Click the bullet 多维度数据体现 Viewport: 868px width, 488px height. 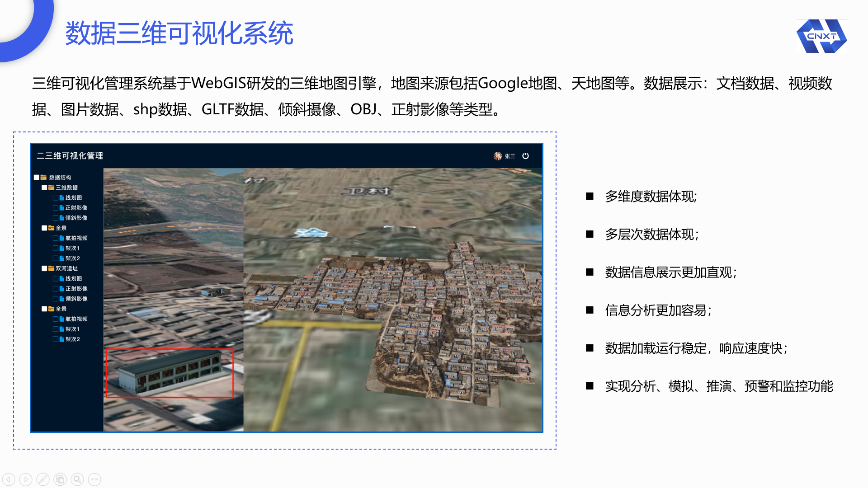tap(651, 197)
